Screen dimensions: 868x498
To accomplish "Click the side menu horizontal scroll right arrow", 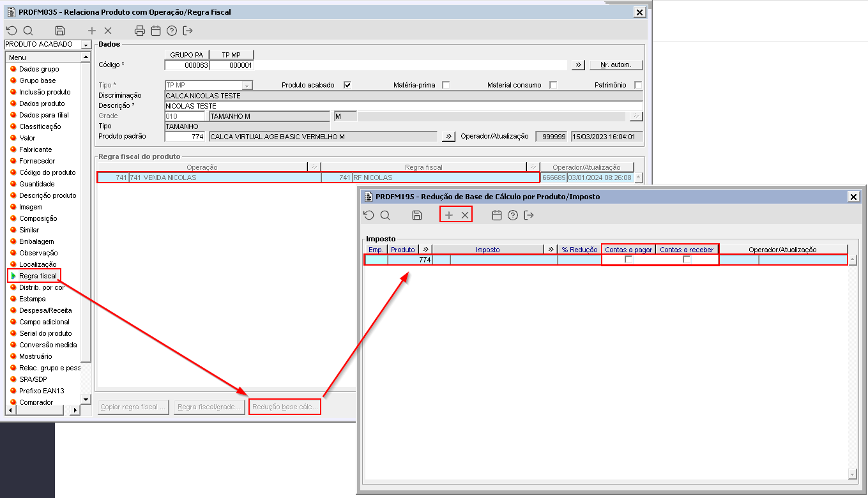I will (74, 411).
